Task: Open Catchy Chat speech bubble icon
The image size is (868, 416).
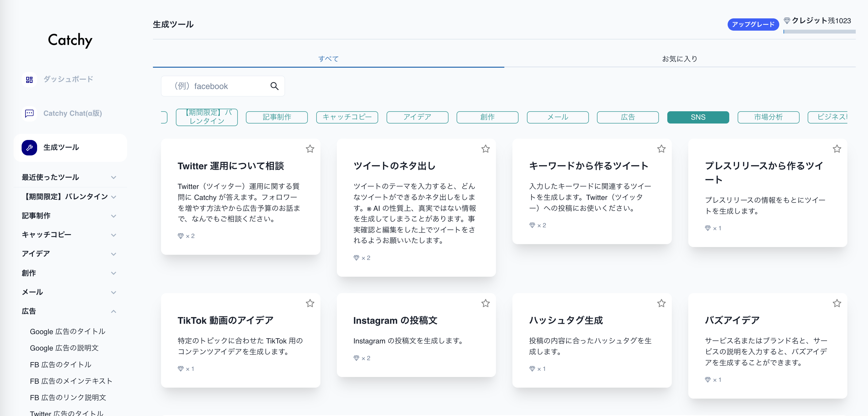Action: [29, 113]
